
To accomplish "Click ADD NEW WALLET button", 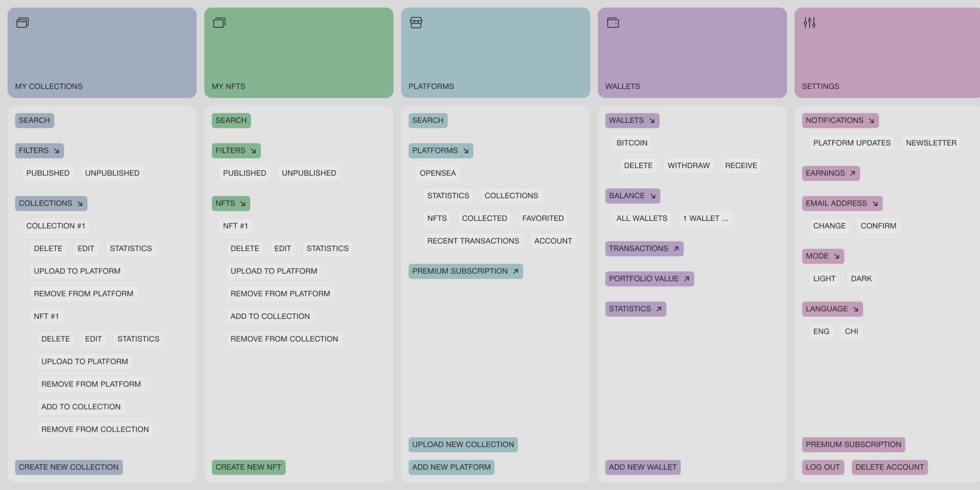I will coord(642,467).
